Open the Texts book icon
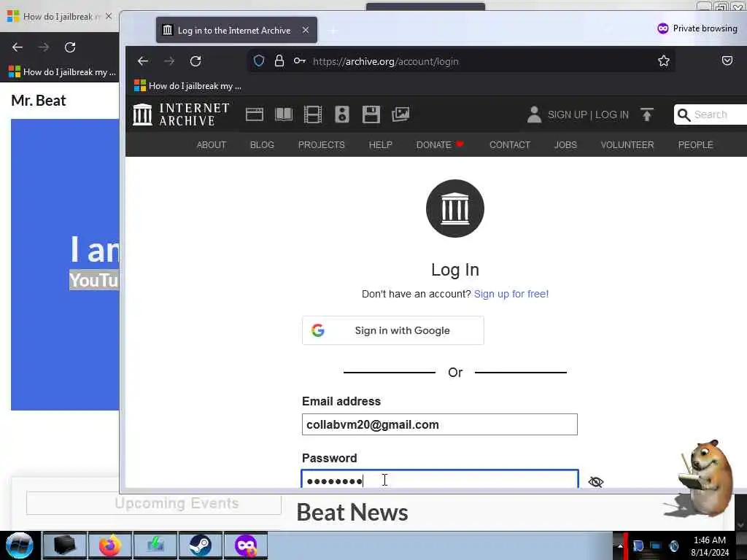 (x=284, y=114)
